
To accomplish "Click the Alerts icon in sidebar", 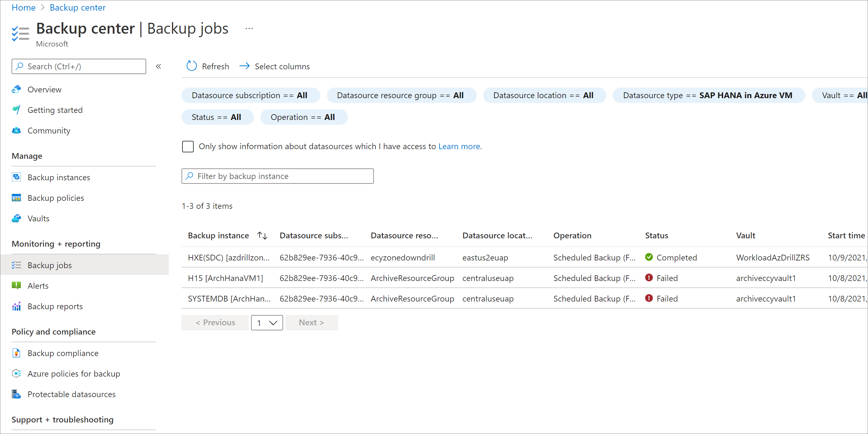I will (16, 285).
